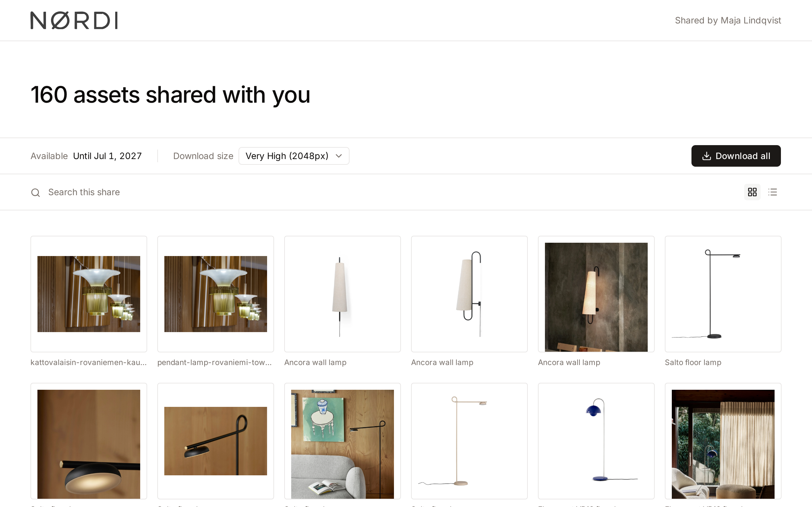Image resolution: width=812 pixels, height=507 pixels.
Task: Open black Salto floor lamp thumbnail
Action: click(x=723, y=294)
